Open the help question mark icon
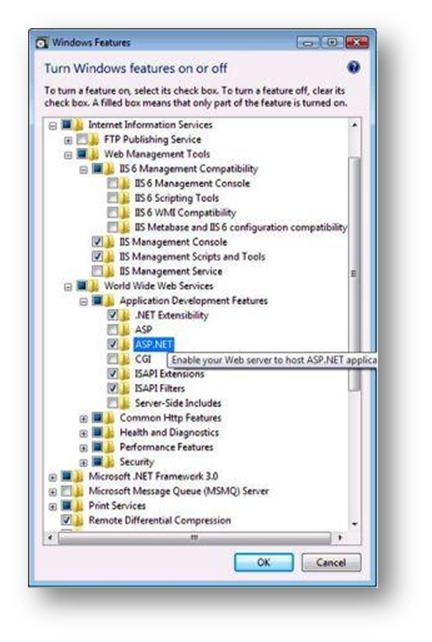432x642 pixels. (353, 68)
